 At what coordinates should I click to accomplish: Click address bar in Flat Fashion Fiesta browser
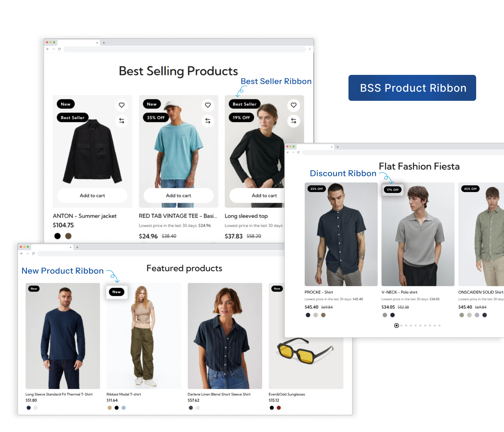click(403, 152)
